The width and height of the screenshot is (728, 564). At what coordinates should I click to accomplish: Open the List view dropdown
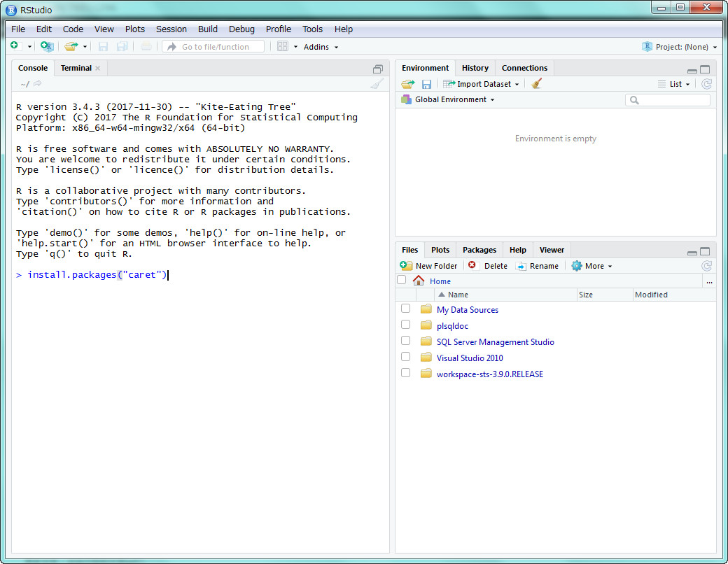(674, 84)
